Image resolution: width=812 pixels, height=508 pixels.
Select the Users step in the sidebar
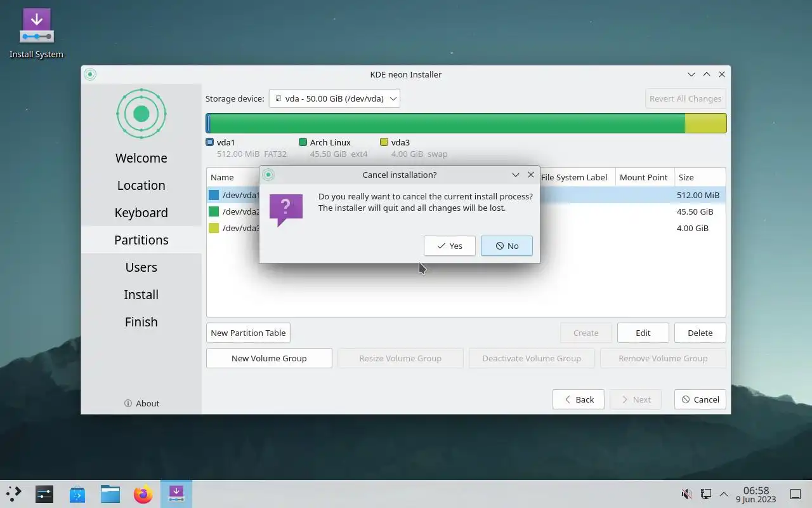click(141, 267)
